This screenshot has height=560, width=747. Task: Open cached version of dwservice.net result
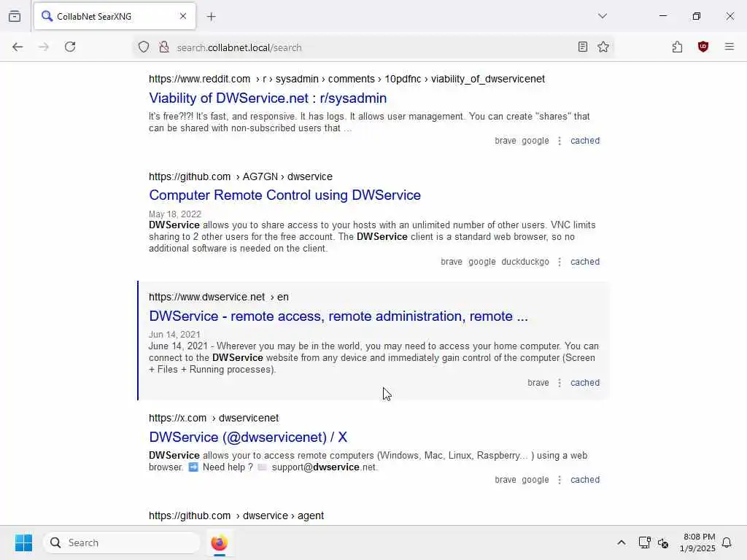tap(585, 382)
